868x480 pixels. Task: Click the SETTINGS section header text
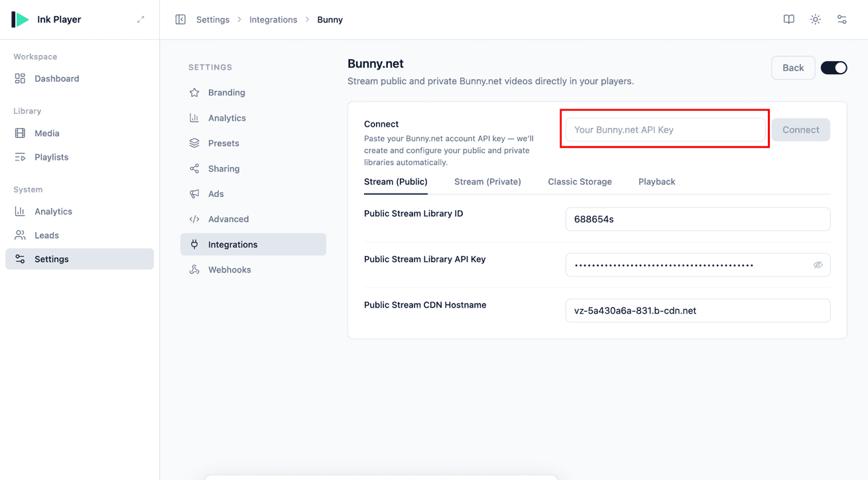pyautogui.click(x=210, y=68)
